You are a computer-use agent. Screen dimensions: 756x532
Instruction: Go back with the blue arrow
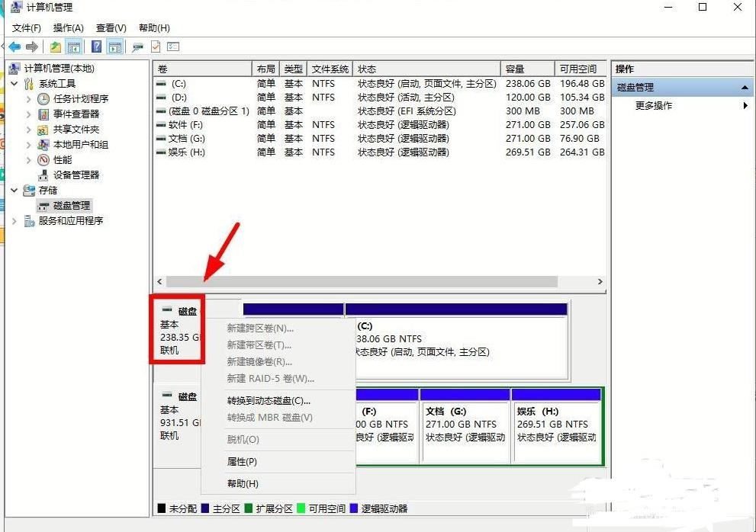[14, 46]
